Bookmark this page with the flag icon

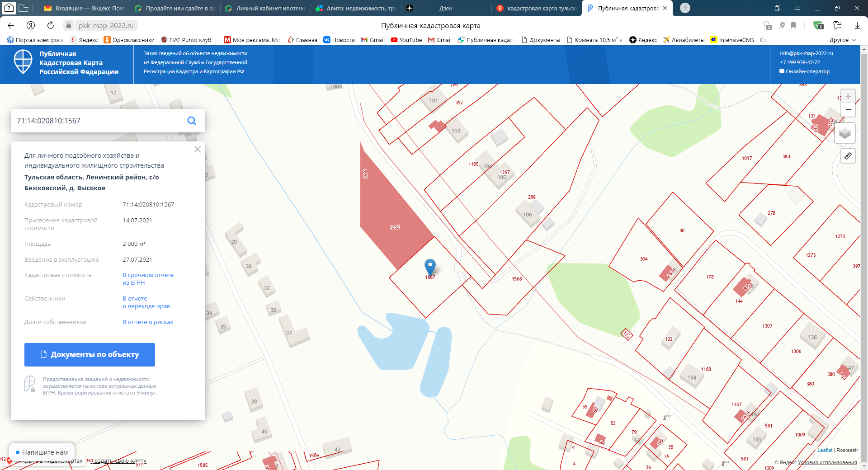793,25
